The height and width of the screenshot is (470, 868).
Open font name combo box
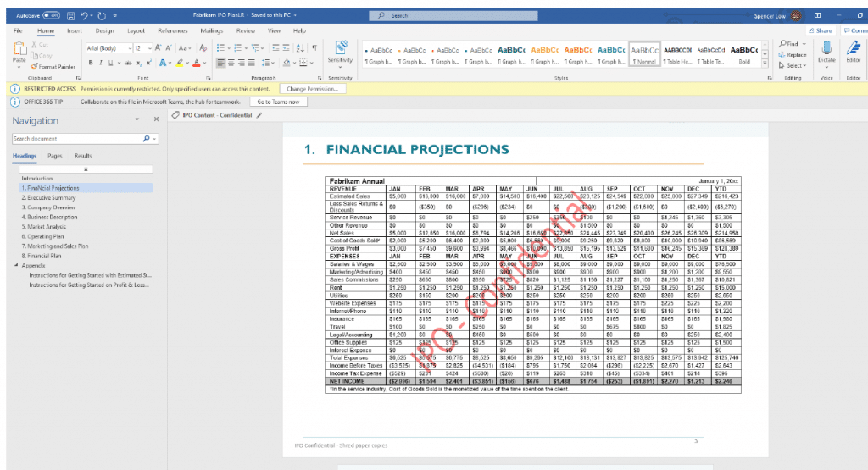(x=109, y=48)
